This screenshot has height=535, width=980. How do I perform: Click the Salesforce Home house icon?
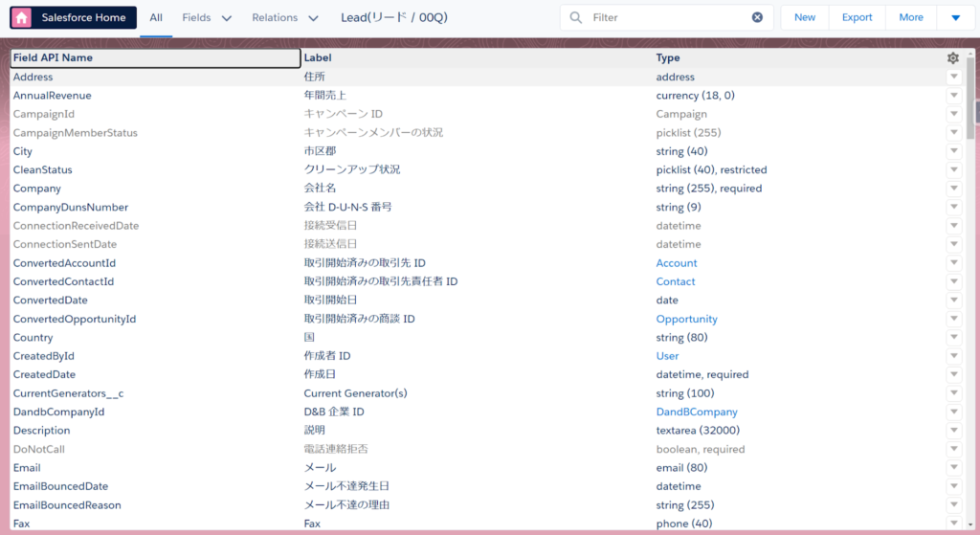pyautogui.click(x=22, y=17)
